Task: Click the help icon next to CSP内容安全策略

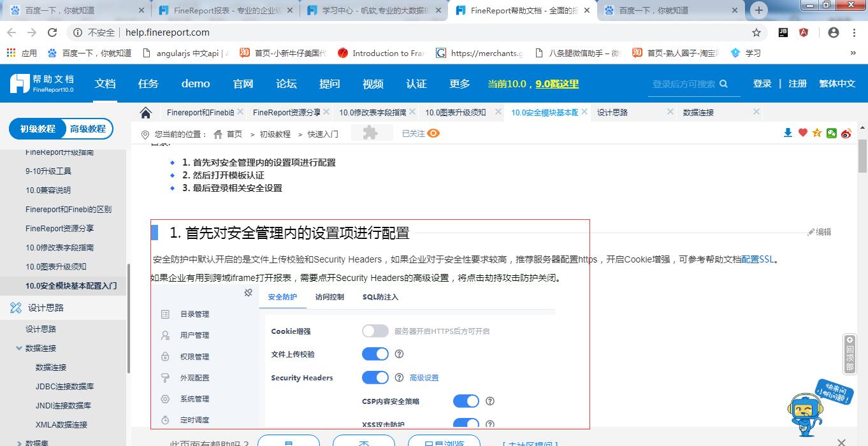Action: 490,401
